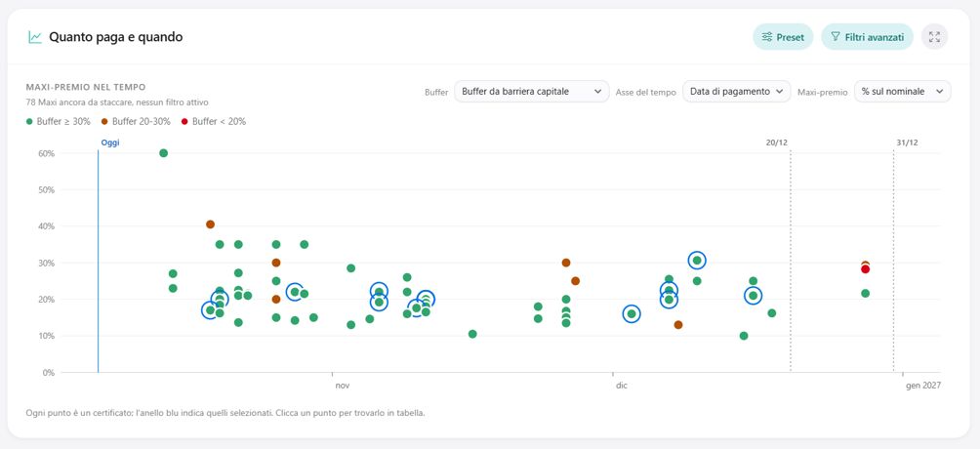The image size is (980, 449).
Task: Click the sliders icon inside Preset
Action: [x=767, y=37]
